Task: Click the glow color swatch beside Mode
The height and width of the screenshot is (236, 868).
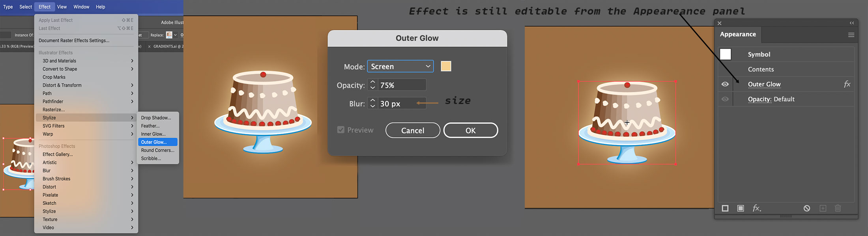Action: [446, 66]
